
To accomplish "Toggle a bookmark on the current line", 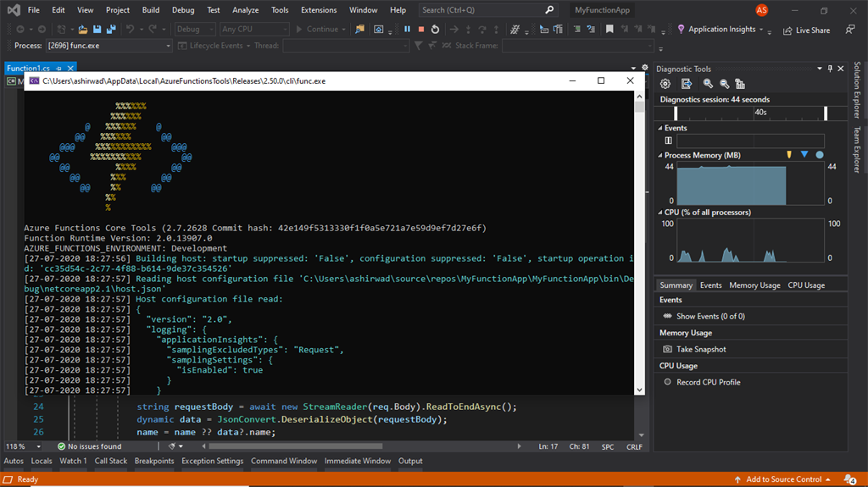I will pos(609,30).
